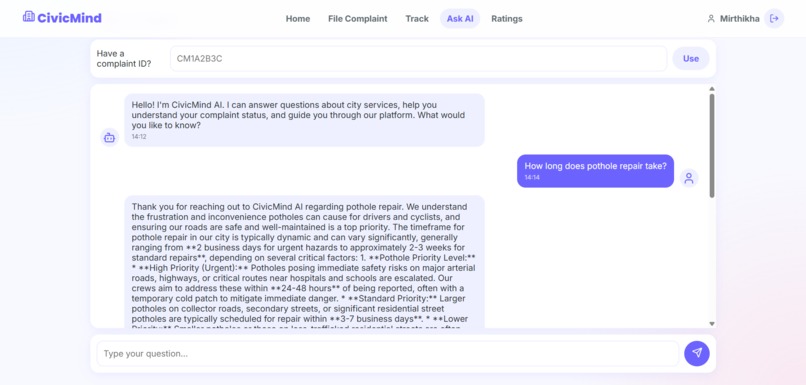Viewport: 806px width, 385px height.
Task: Click the chat scroll up arrow
Action: coord(712,89)
